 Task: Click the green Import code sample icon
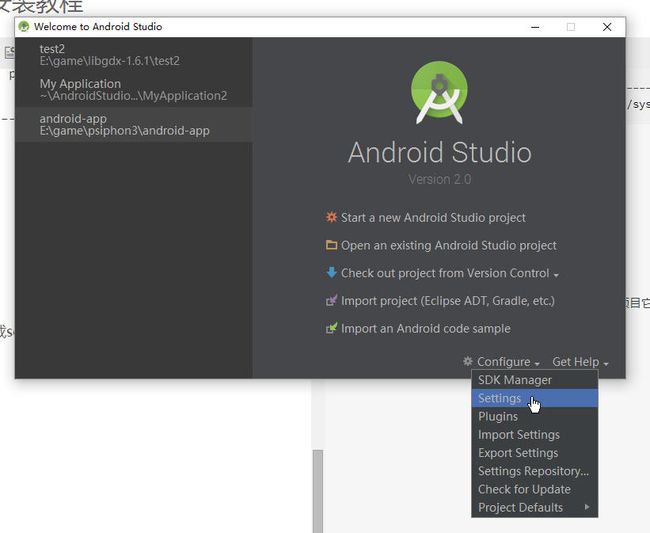coord(331,328)
